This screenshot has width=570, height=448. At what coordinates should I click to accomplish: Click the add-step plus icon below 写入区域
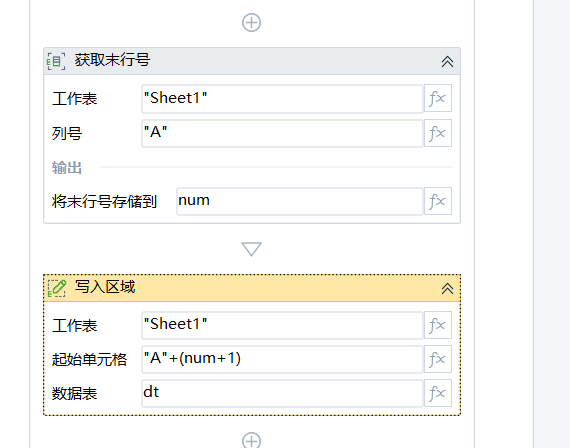(x=252, y=440)
